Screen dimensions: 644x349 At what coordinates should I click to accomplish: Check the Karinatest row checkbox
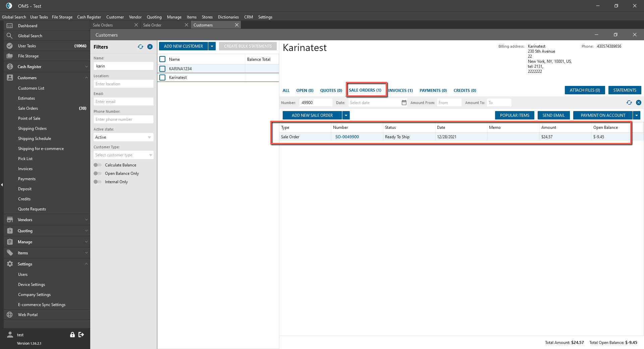click(162, 78)
